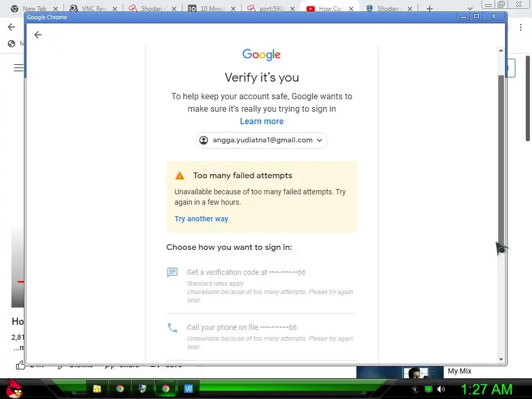Close the How Can YouTube tab
The width and height of the screenshot is (532, 399).
click(x=351, y=9)
